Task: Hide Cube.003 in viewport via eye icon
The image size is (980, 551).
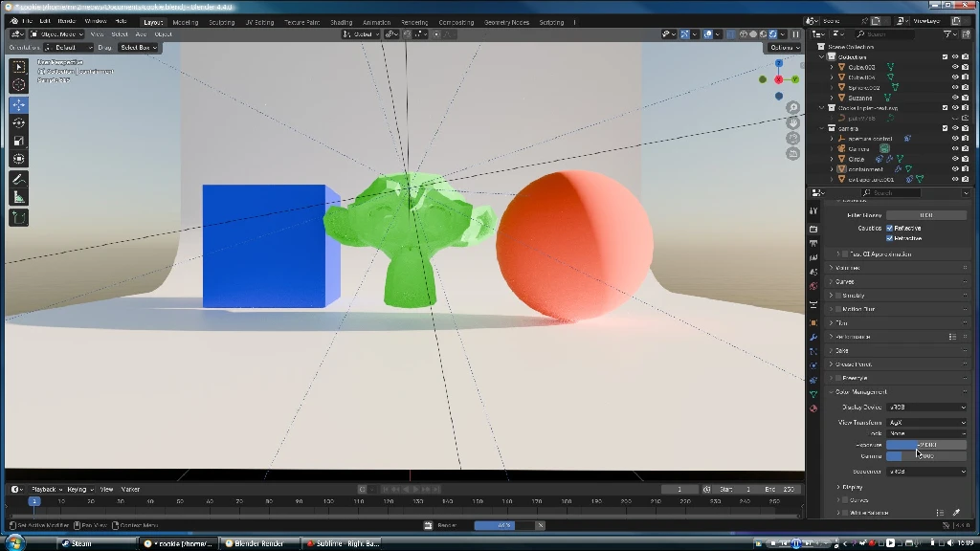Action: [x=955, y=67]
